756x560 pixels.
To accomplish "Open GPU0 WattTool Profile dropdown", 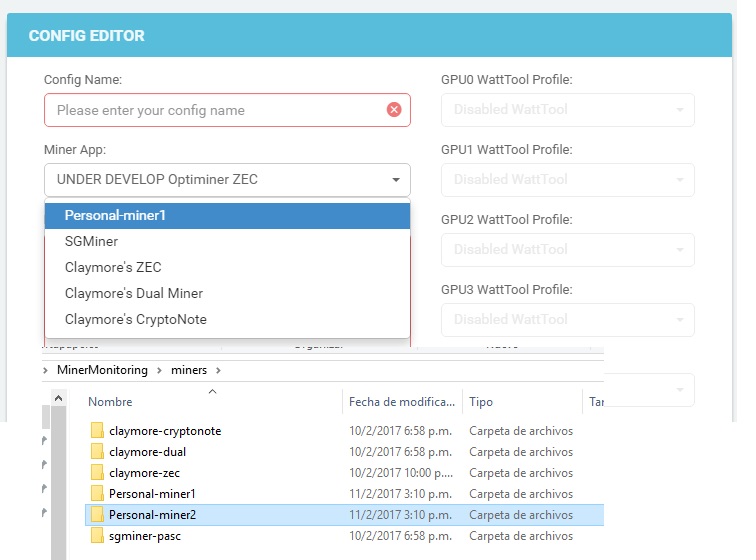I will pos(567,110).
